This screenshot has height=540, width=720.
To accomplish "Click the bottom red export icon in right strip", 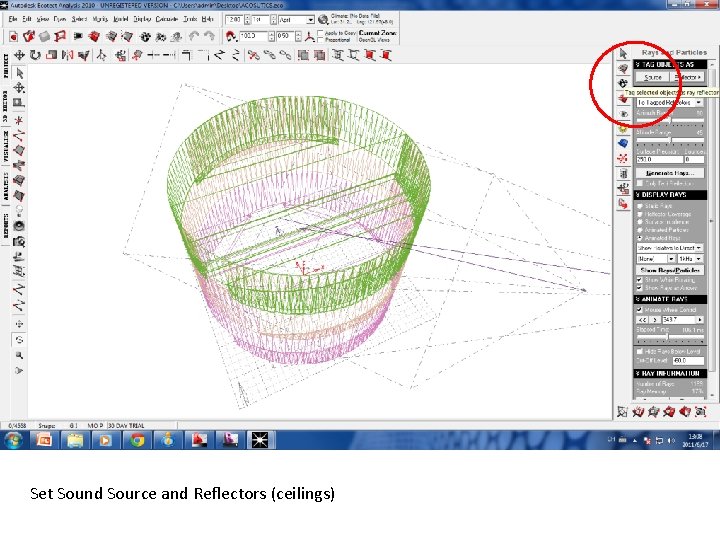I will tap(623, 203).
